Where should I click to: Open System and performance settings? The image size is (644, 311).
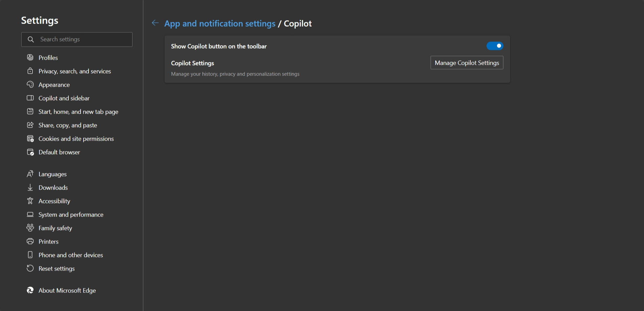pos(71,214)
